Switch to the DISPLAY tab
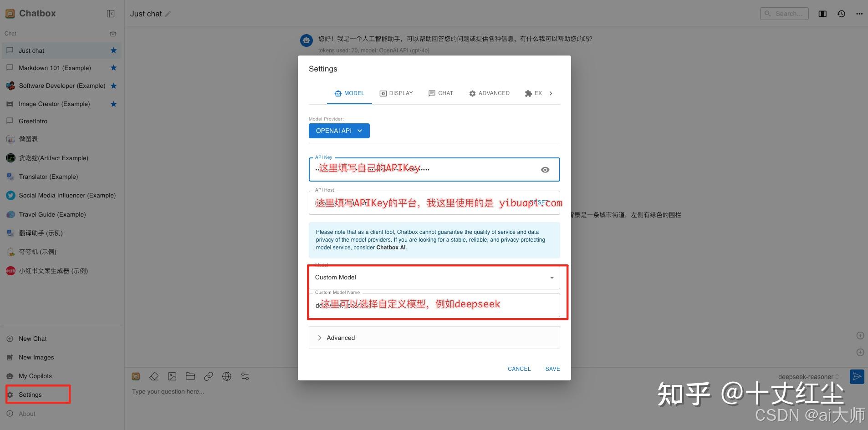Screen dimensions: 868x430 pyautogui.click(x=396, y=93)
